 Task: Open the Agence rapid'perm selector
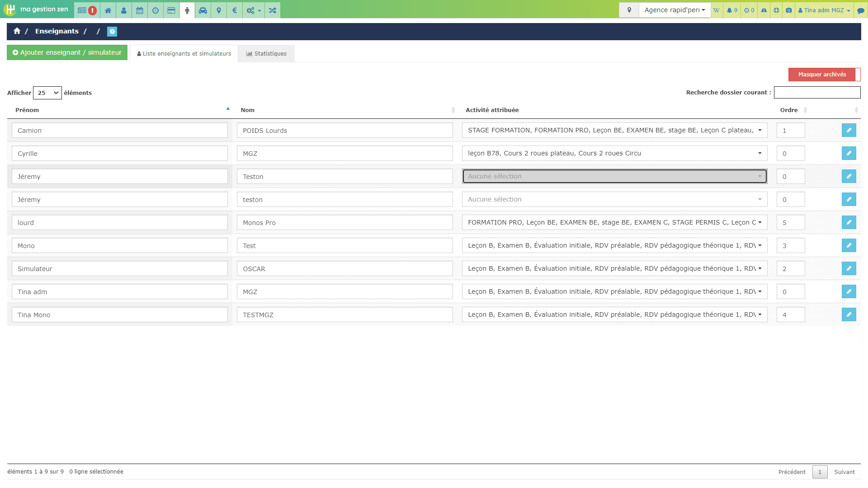pos(675,10)
